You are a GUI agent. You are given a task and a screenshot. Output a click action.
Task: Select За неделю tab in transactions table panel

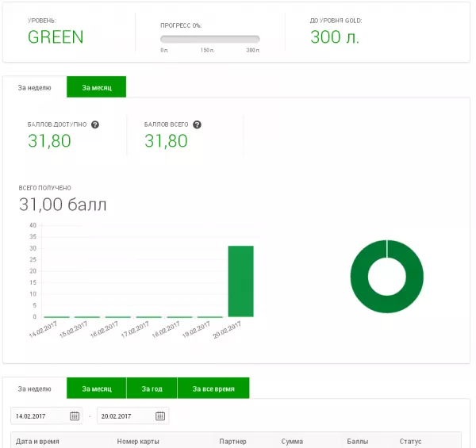pos(35,389)
